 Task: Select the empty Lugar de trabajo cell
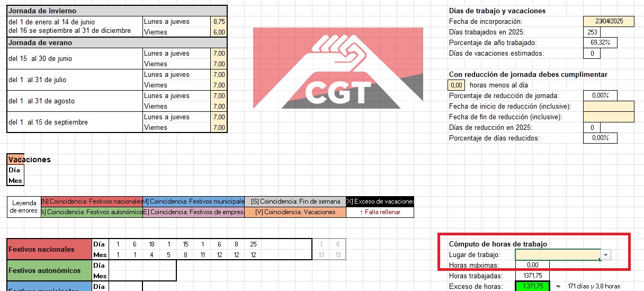click(x=558, y=255)
